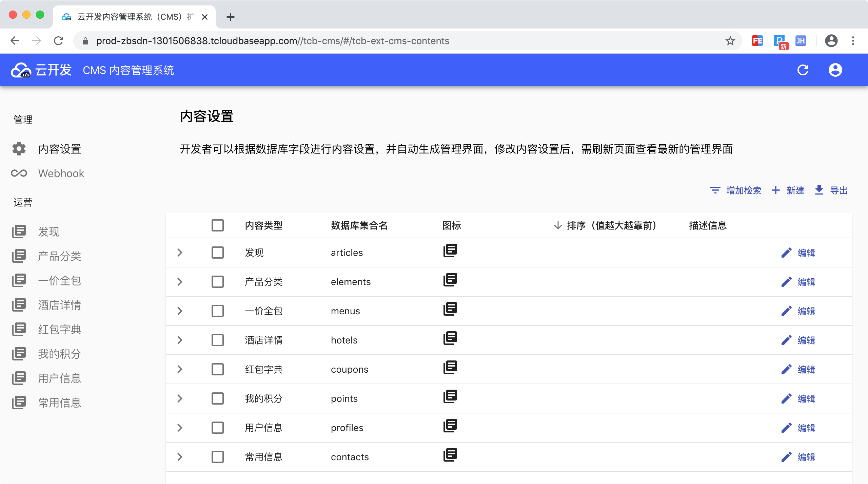Tick the select-all checkbox in table header

(x=217, y=225)
